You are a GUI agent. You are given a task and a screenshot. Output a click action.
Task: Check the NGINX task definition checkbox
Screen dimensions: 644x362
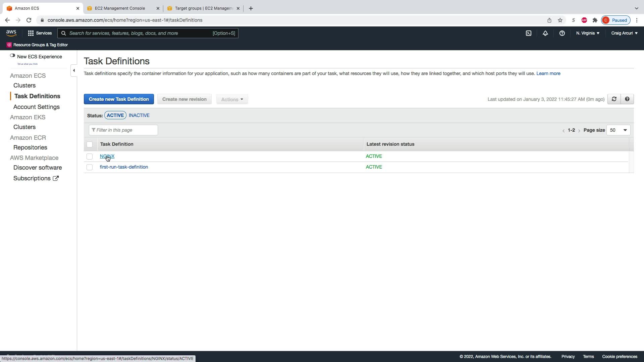(x=90, y=157)
